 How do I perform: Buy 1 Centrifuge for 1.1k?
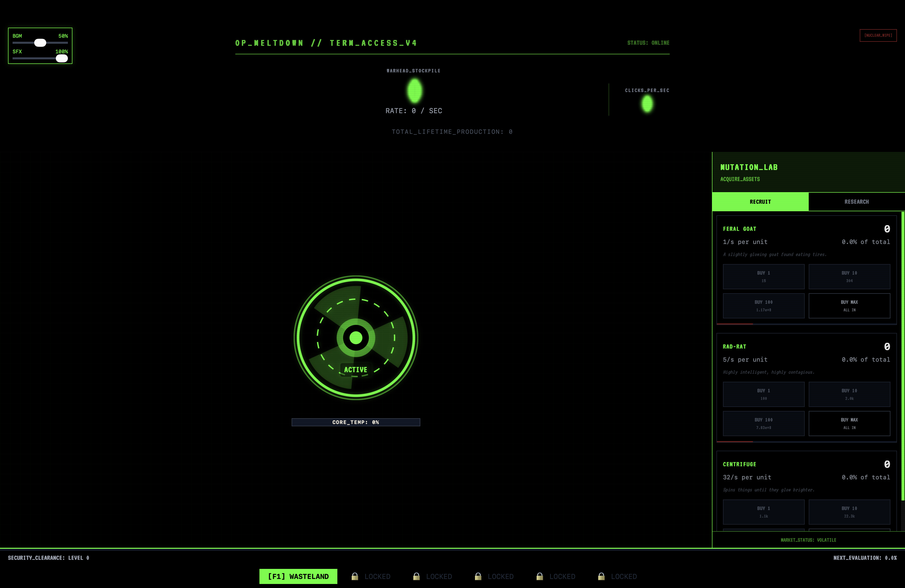click(x=763, y=512)
